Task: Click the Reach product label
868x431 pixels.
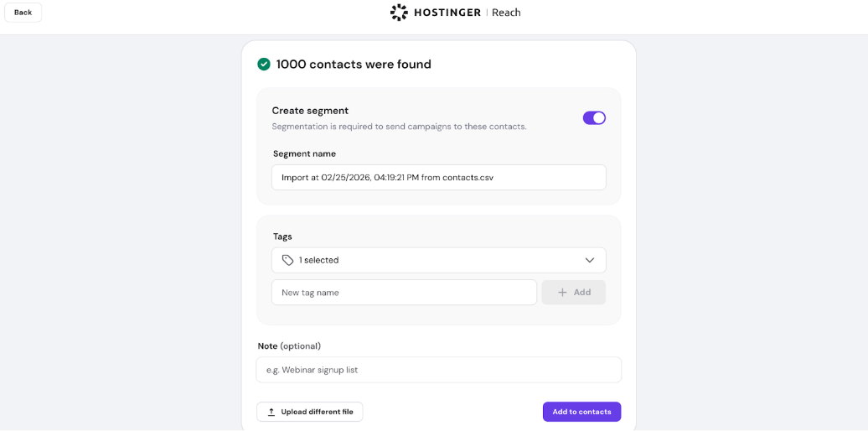Action: (506, 13)
